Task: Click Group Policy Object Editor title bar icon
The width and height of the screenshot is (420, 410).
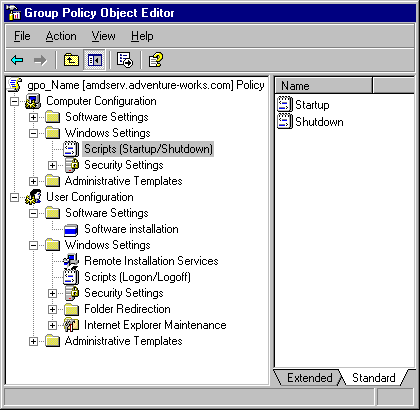Action: (14, 13)
